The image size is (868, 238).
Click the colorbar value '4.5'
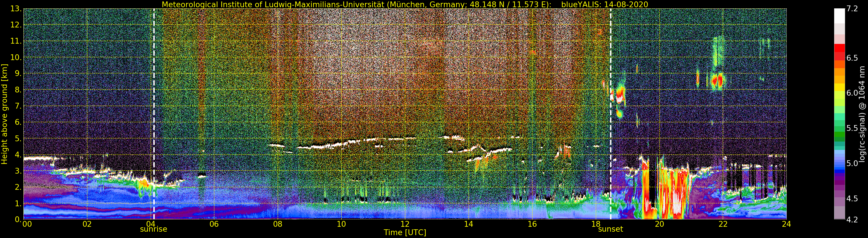click(x=852, y=199)
